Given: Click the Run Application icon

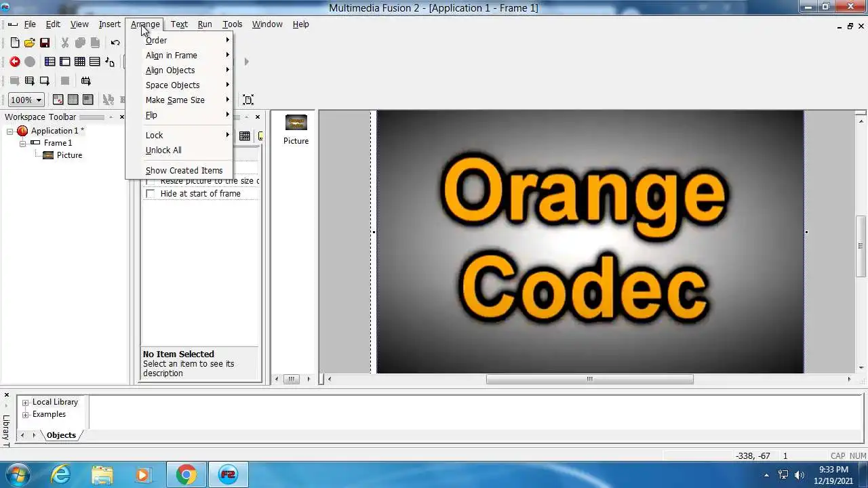Looking at the screenshot, I should [30, 81].
